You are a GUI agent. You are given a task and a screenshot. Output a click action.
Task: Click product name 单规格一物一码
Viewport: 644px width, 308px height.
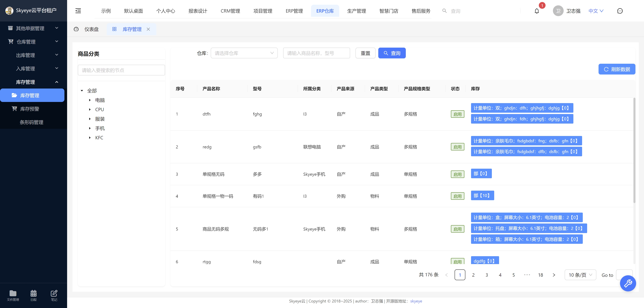(218, 196)
